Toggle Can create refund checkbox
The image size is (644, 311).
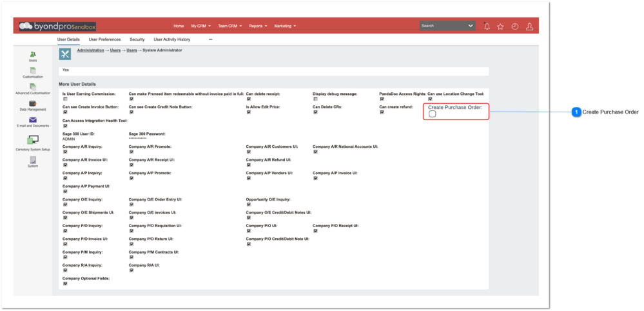pos(382,112)
